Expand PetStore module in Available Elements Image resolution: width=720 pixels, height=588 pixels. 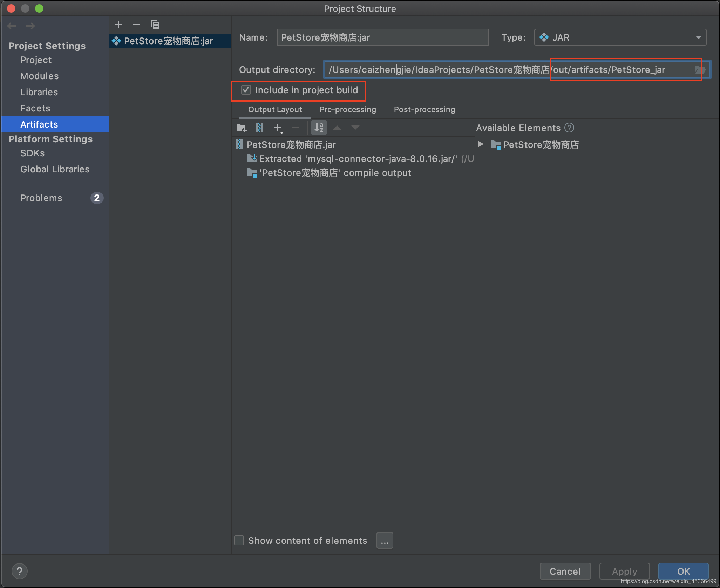(x=481, y=144)
